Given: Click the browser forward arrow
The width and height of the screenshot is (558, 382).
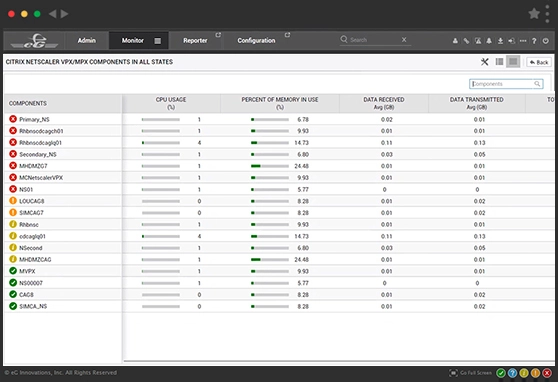Looking at the screenshot, I should click(64, 14).
